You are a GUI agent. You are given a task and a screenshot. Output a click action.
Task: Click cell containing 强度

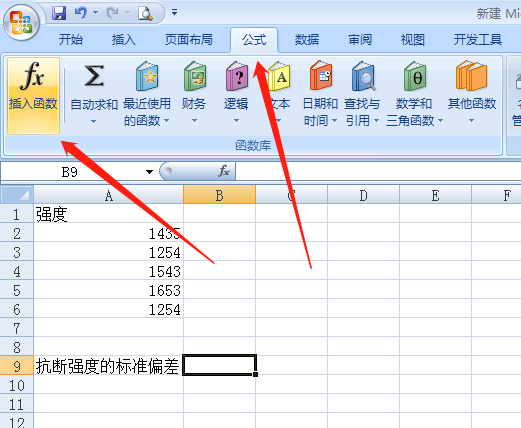click(x=108, y=214)
